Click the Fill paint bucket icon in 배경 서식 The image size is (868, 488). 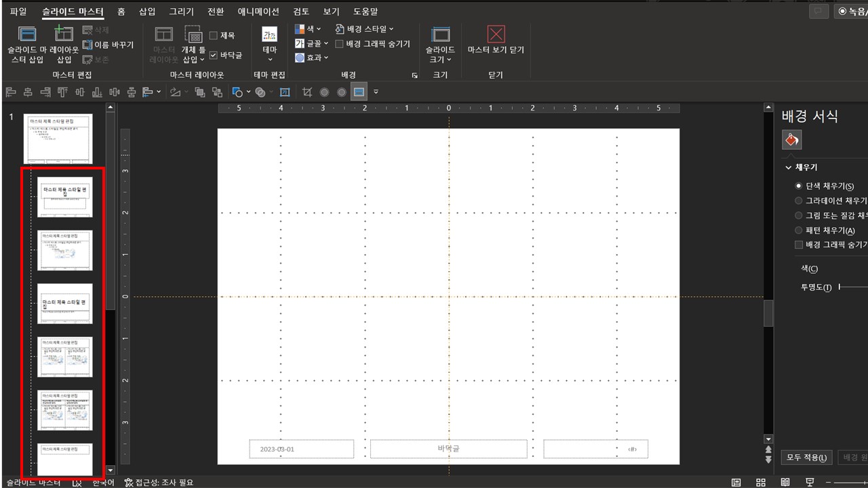click(791, 140)
